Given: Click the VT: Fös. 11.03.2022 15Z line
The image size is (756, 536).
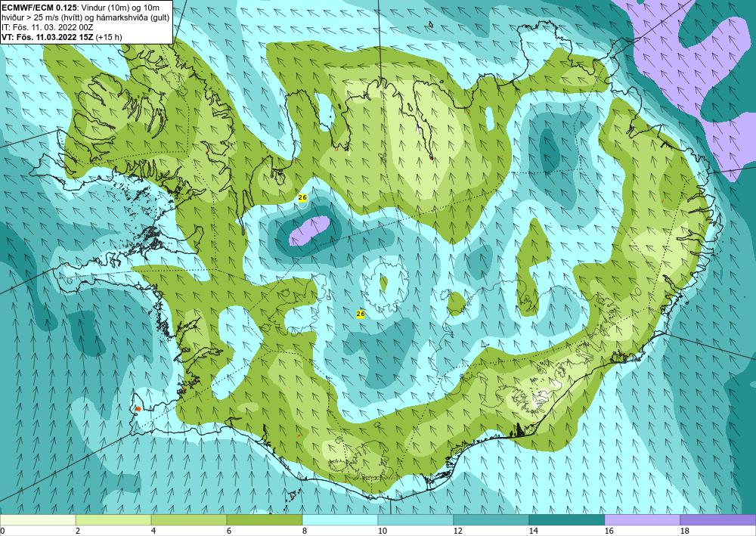Looking at the screenshot, I should point(62,37).
